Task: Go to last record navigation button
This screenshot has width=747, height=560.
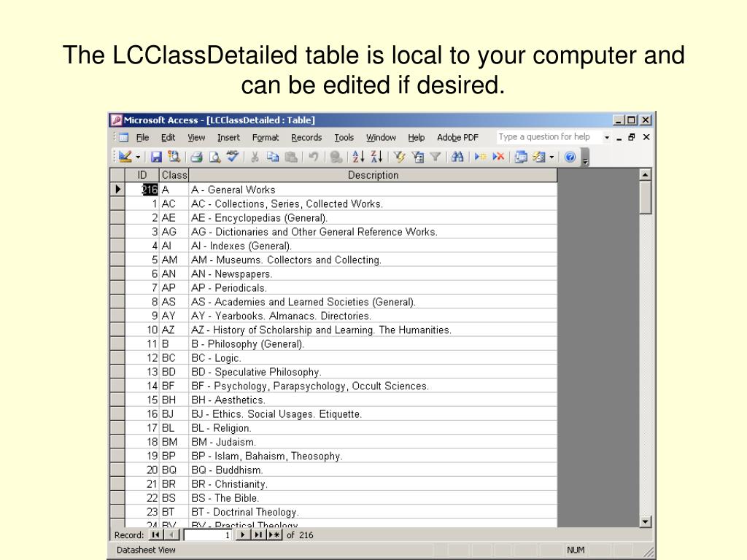Action: click(x=258, y=534)
